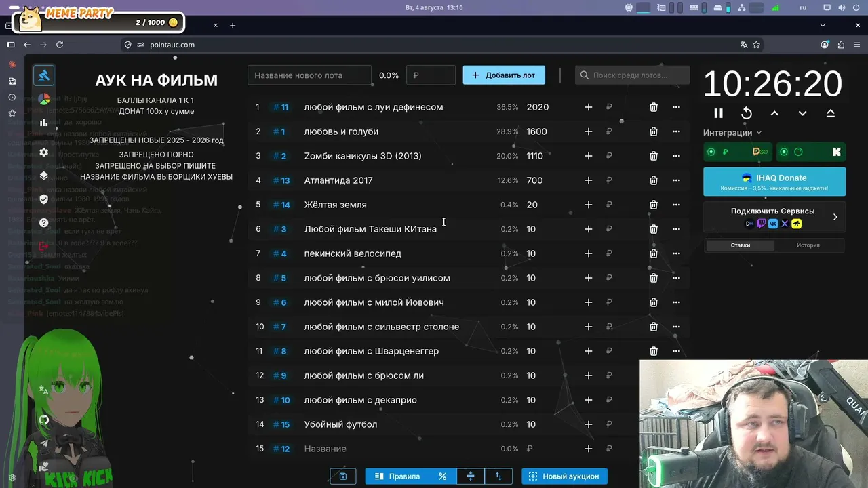The height and width of the screenshot is (488, 868).
Task: Switch to the История tab
Action: pyautogui.click(x=808, y=245)
